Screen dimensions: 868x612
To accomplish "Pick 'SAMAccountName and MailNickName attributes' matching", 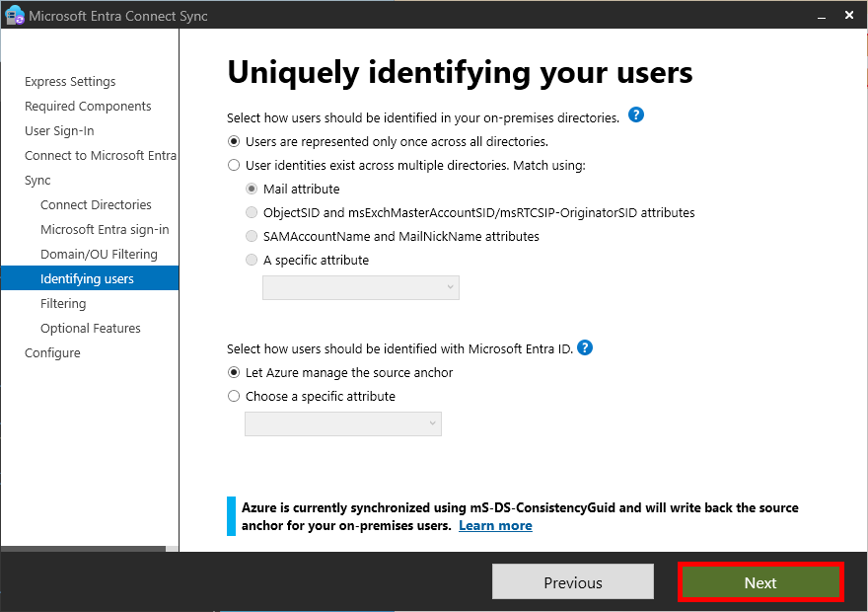I will [x=252, y=236].
